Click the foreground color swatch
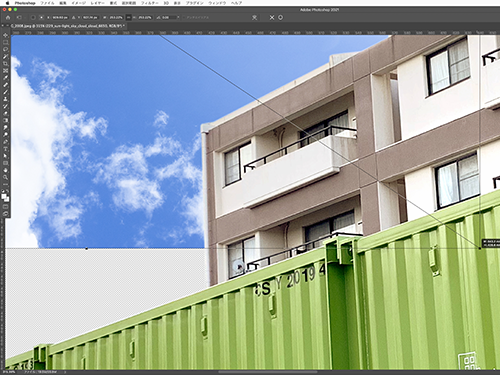500x375 pixels. click(4, 196)
